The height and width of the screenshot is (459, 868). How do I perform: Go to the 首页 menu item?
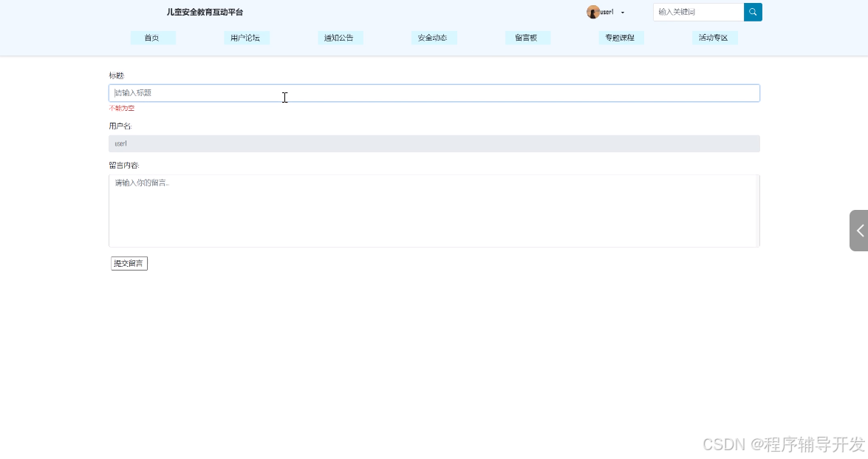coord(153,38)
